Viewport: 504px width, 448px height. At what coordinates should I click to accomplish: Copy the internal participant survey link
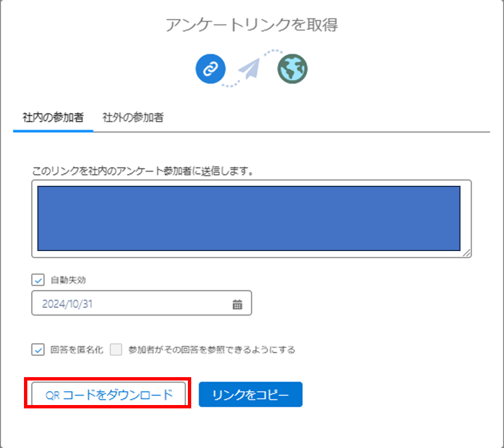point(250,394)
